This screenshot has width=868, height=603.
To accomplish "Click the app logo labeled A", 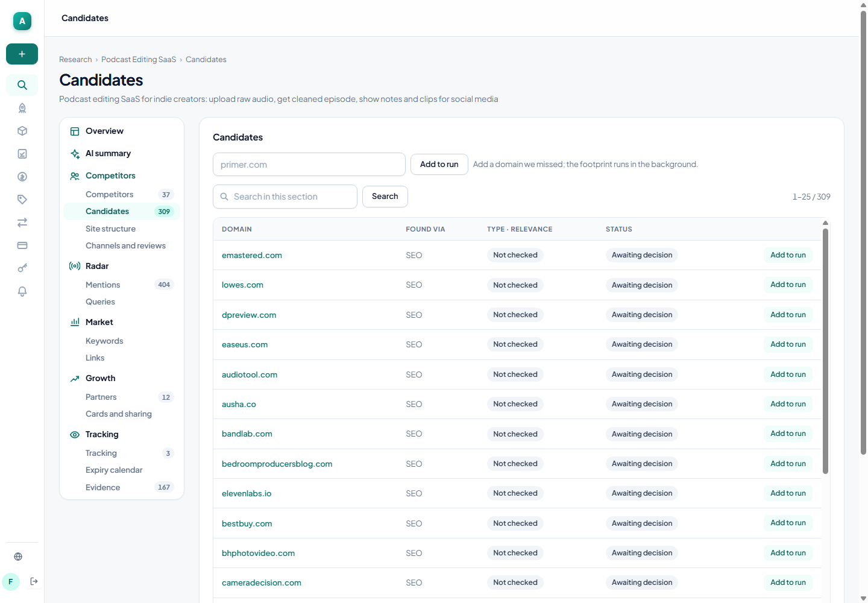I will point(22,21).
